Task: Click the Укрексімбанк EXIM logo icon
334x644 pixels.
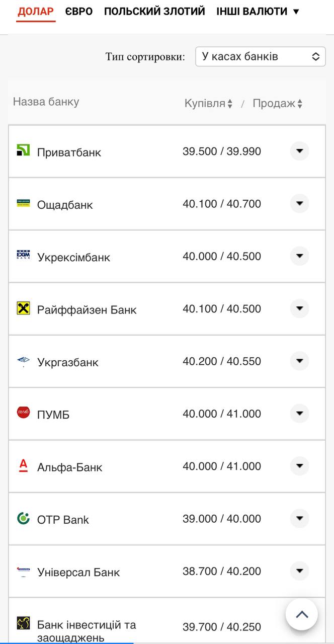Action: pyautogui.click(x=23, y=255)
